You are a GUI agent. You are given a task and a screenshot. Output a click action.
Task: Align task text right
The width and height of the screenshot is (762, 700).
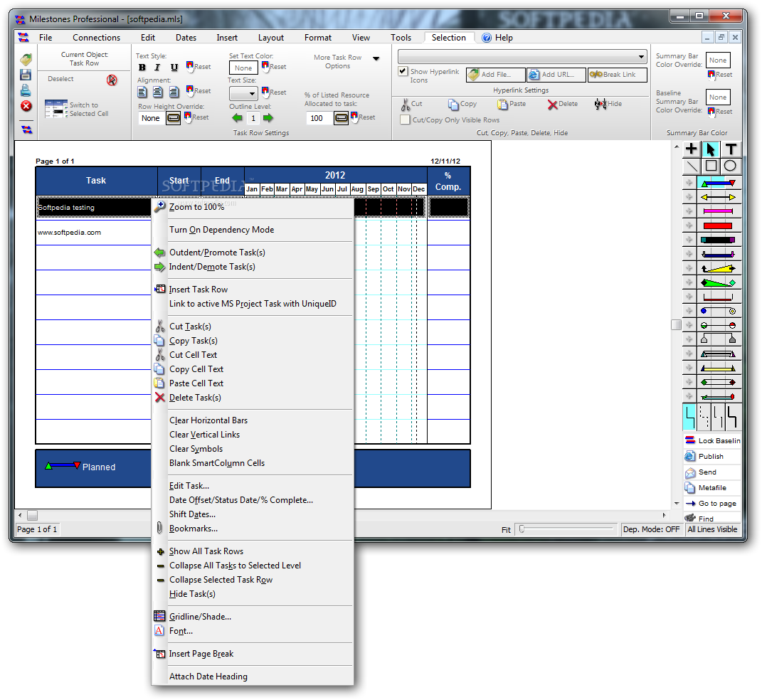coord(174,91)
